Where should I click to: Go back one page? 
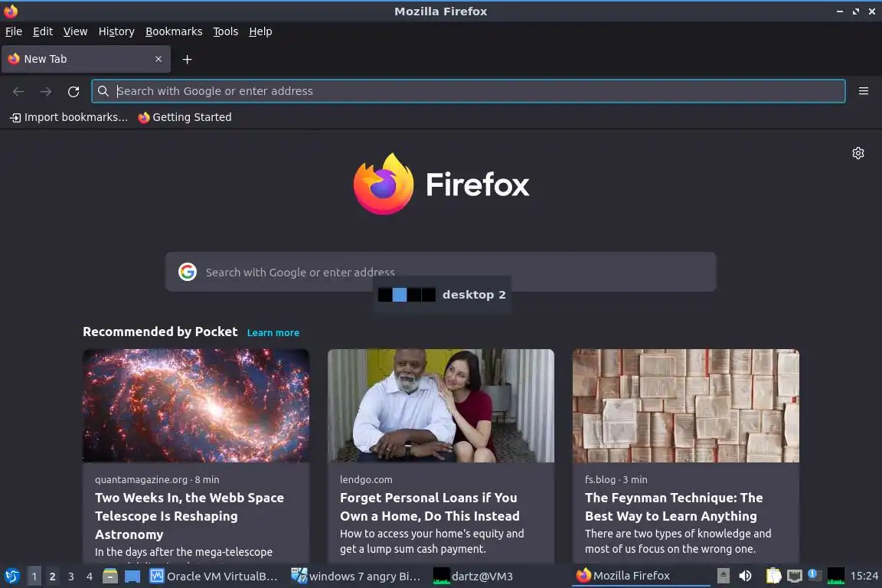[18, 91]
